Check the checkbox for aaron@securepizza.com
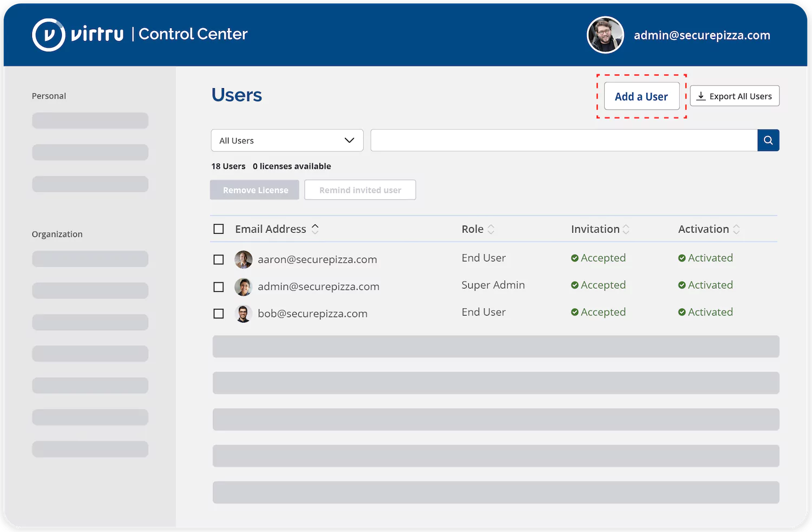 (219, 259)
